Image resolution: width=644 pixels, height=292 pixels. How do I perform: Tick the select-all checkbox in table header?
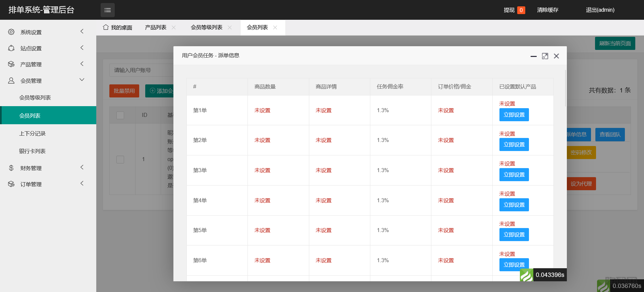[120, 115]
